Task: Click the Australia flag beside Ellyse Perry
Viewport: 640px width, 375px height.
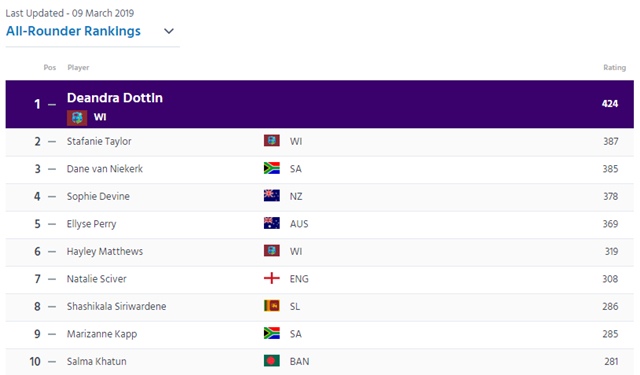Action: 272,223
